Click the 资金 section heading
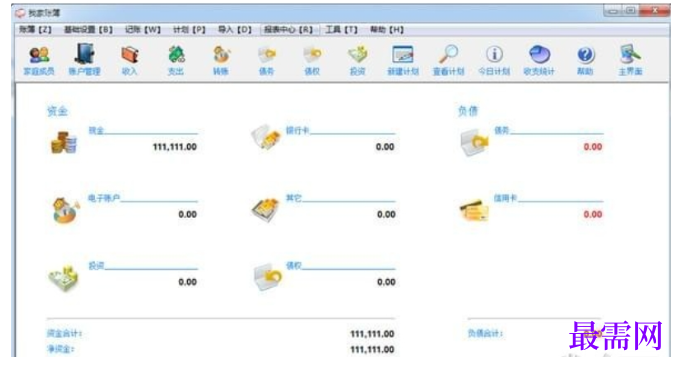The image size is (681, 367). tap(57, 111)
